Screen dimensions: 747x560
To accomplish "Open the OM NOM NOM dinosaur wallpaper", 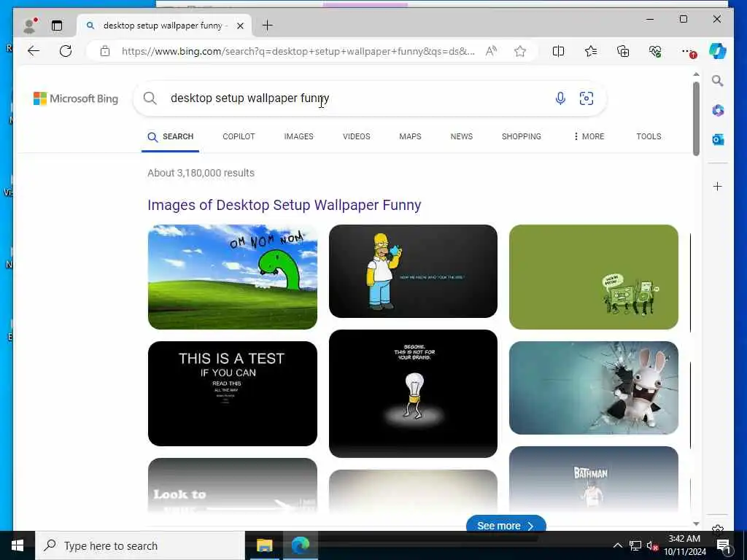I will click(x=233, y=277).
